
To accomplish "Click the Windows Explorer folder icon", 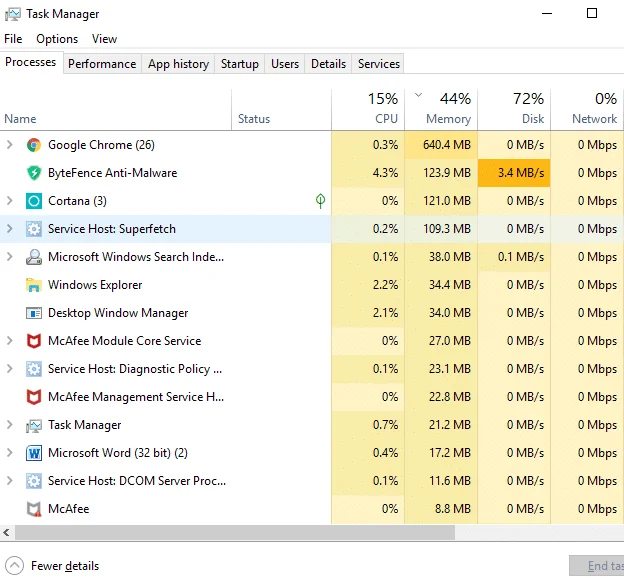I will (x=34, y=285).
